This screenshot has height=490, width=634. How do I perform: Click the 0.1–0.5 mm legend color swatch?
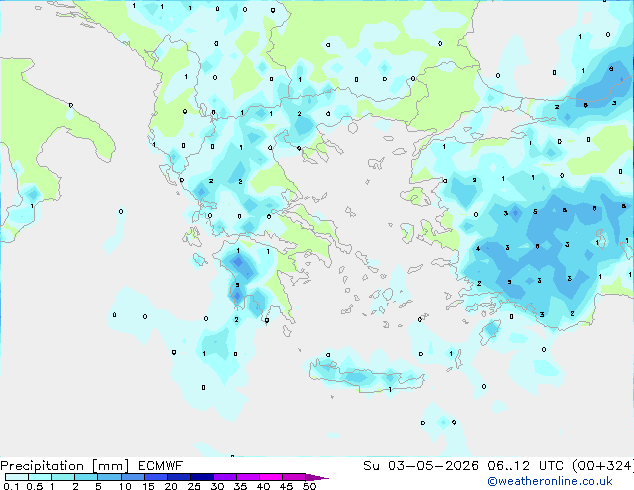[17, 477]
